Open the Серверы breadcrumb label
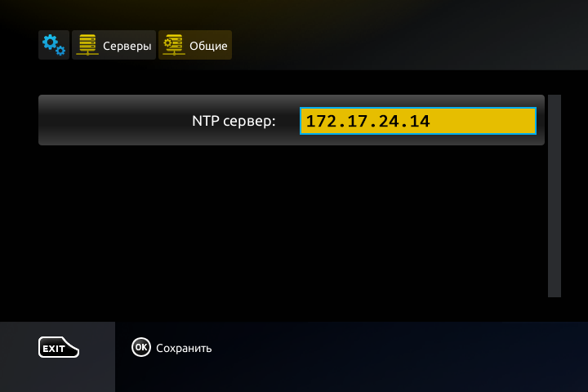 click(x=127, y=46)
